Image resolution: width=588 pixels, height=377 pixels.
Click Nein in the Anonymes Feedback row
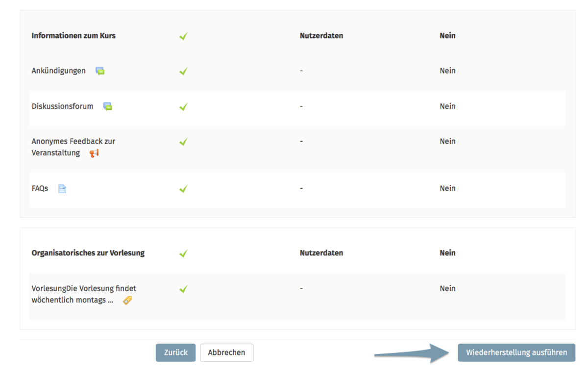tap(447, 141)
